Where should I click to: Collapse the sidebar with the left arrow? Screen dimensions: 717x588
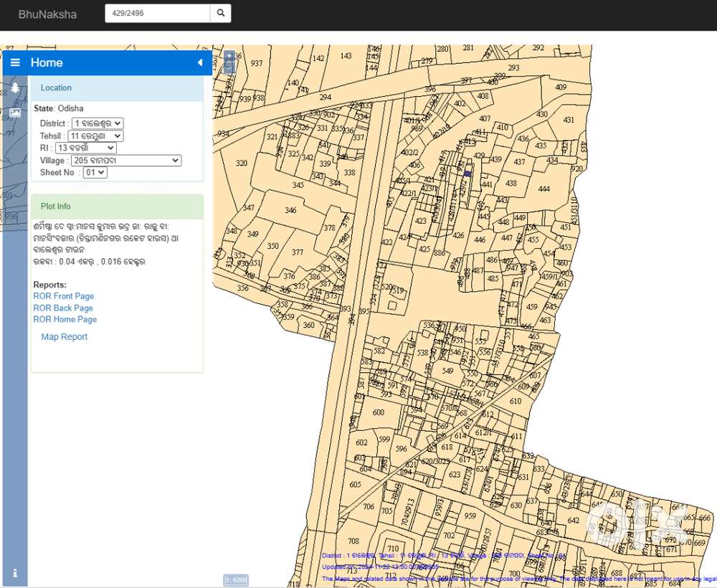(x=200, y=63)
